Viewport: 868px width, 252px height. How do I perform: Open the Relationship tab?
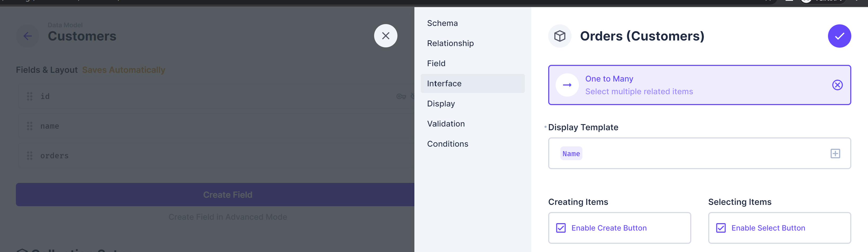coord(450,43)
